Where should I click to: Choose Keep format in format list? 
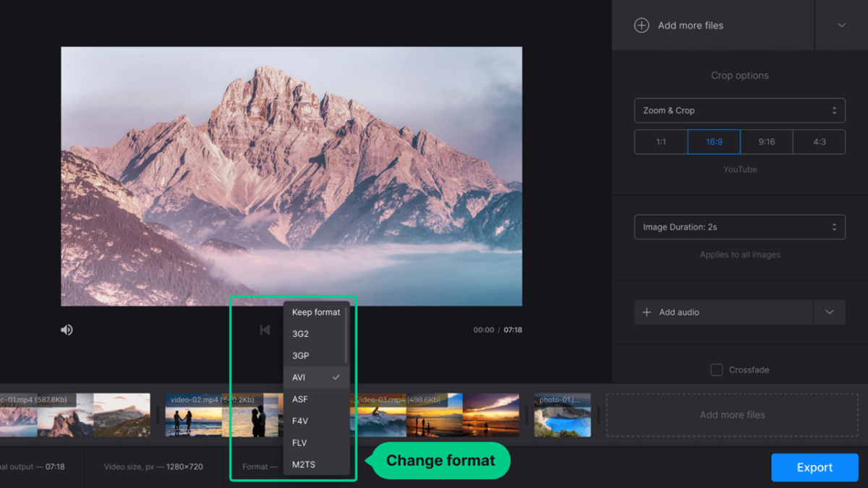[x=316, y=312]
